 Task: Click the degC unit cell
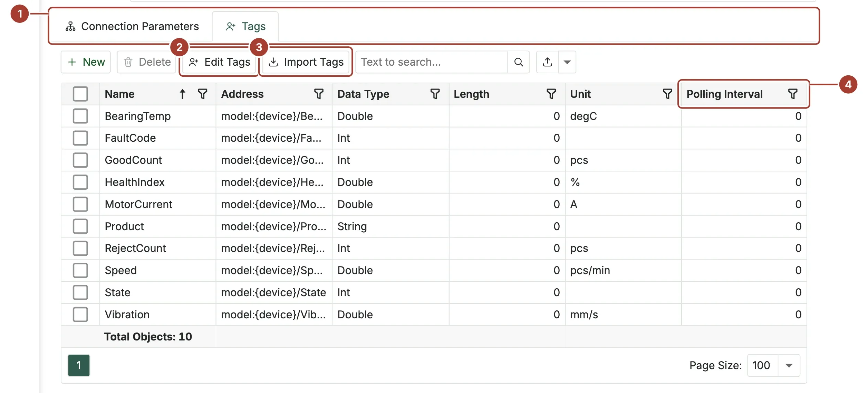pyautogui.click(x=623, y=116)
